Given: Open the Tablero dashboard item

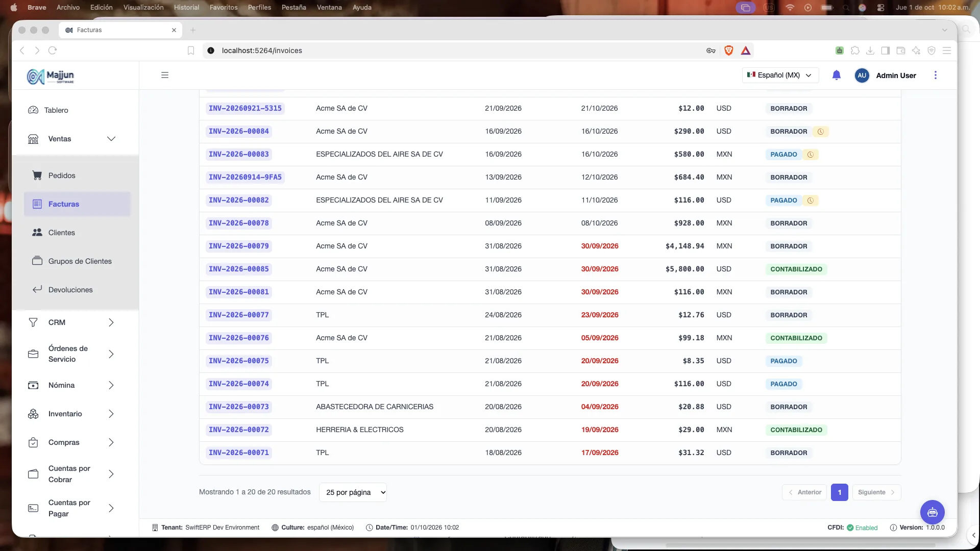Looking at the screenshot, I should click(75, 110).
